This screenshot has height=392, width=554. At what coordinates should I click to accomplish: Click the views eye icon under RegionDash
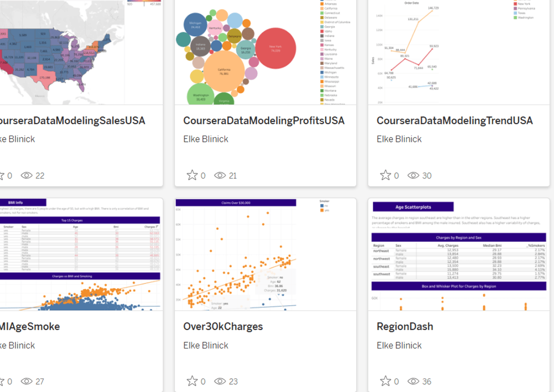click(x=413, y=381)
